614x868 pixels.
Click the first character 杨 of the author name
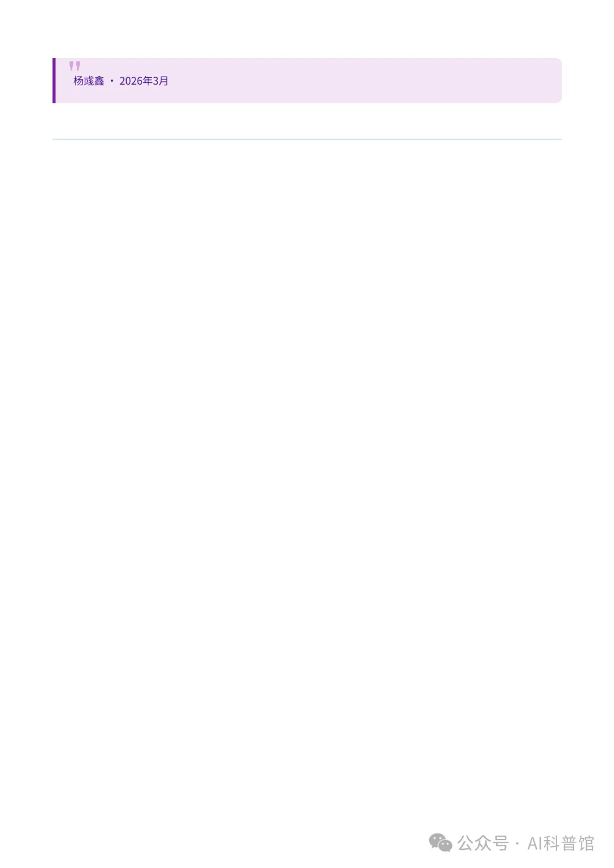tap(78, 81)
